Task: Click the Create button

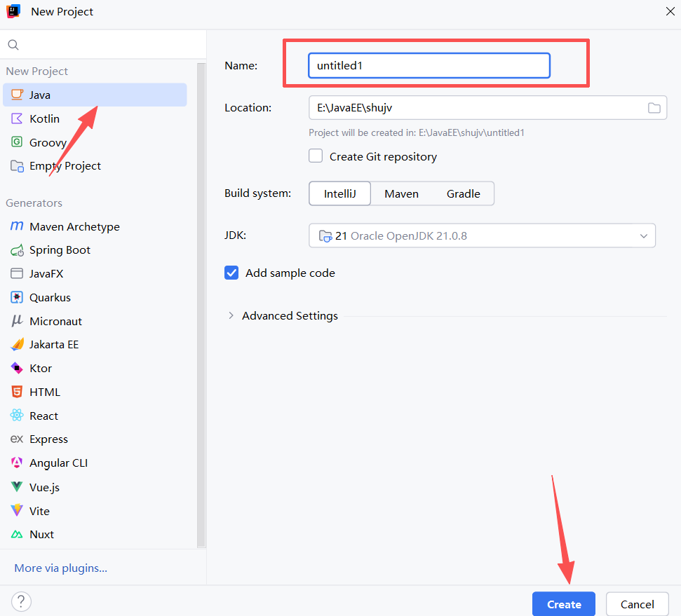Action: (x=564, y=604)
